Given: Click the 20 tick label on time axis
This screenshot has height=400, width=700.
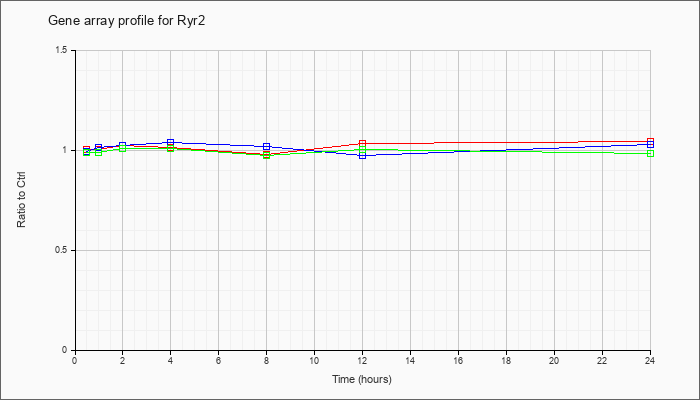Looking at the screenshot, I should 554,361.
